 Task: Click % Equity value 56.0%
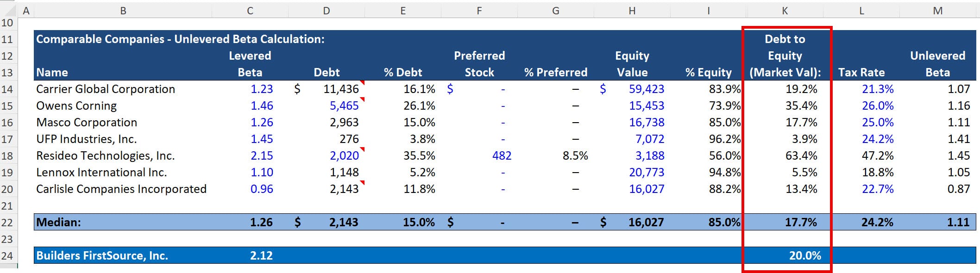[725, 155]
